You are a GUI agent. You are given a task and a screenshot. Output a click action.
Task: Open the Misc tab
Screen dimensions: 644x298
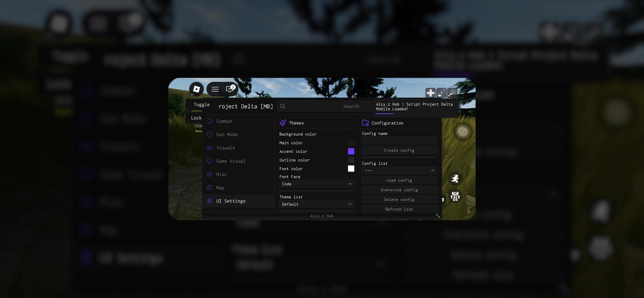(x=238, y=174)
